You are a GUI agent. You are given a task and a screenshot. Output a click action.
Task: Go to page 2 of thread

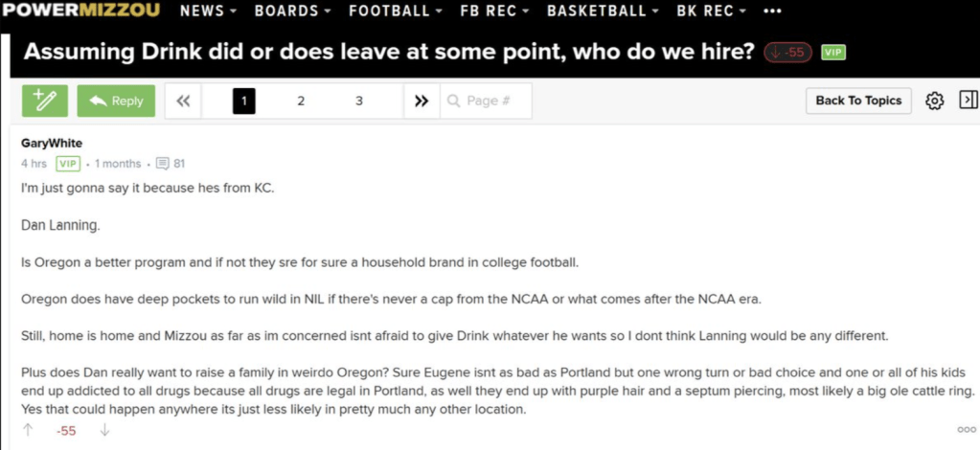tap(301, 101)
